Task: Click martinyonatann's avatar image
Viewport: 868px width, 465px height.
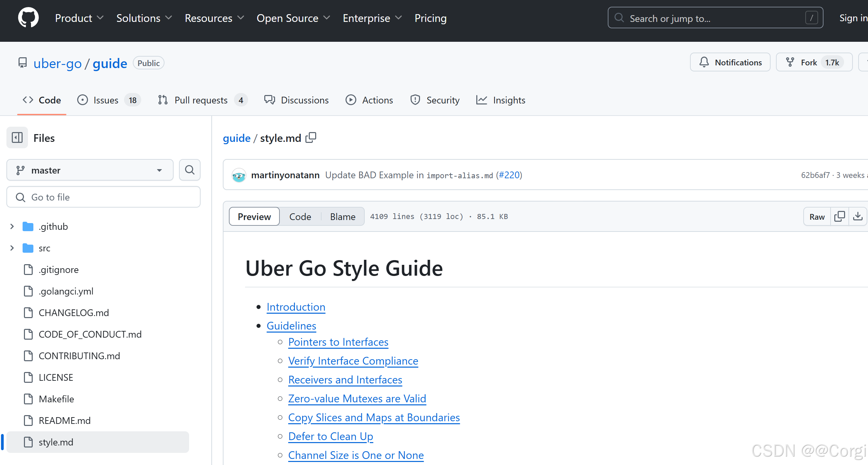Action: [x=239, y=175]
